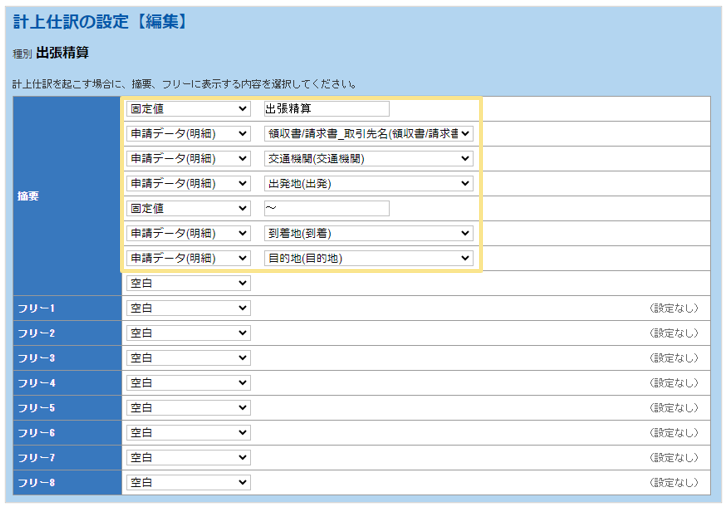This screenshot has width=724, height=505.
Task: Open the 領収書/請求書_取引先名 dropdown
Action: coord(368,133)
